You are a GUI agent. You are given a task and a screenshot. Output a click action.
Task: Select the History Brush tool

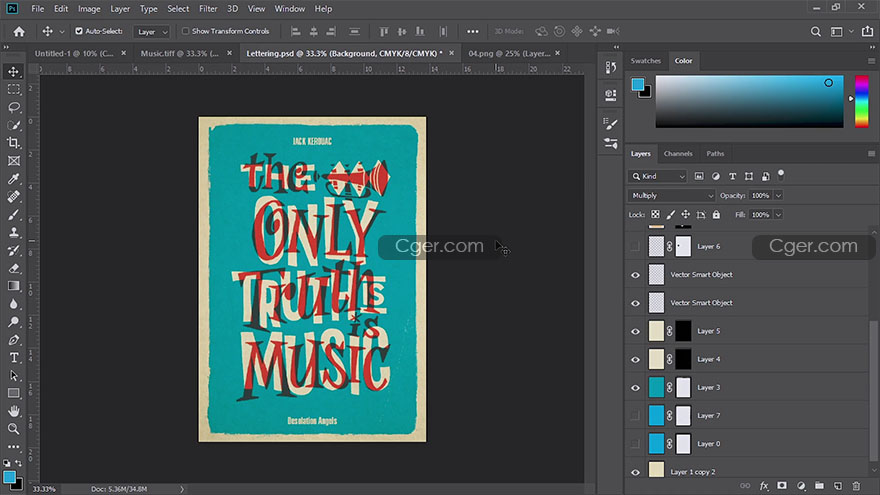pyautogui.click(x=13, y=250)
